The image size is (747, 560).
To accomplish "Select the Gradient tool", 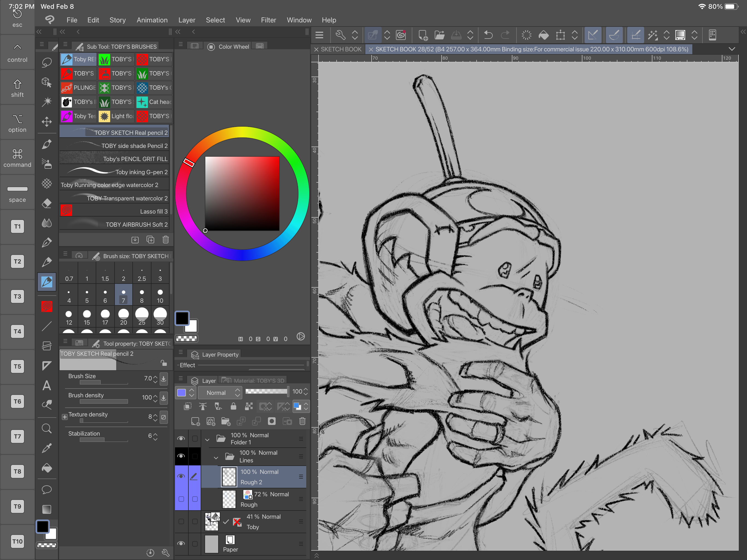I will point(46,509).
